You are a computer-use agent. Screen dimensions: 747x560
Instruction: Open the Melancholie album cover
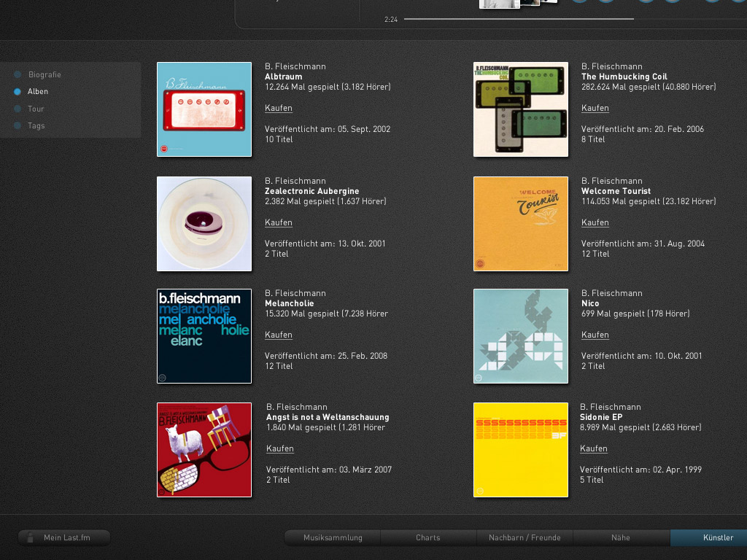tap(204, 336)
